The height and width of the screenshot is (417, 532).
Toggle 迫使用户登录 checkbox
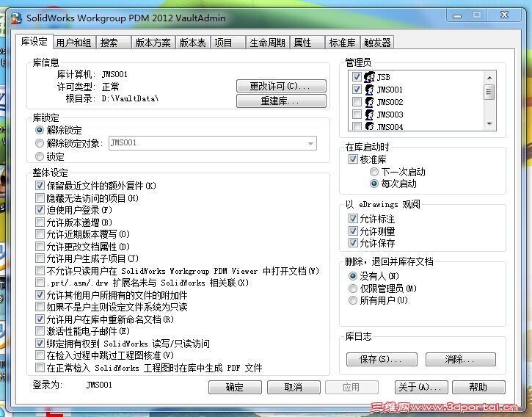(40, 209)
